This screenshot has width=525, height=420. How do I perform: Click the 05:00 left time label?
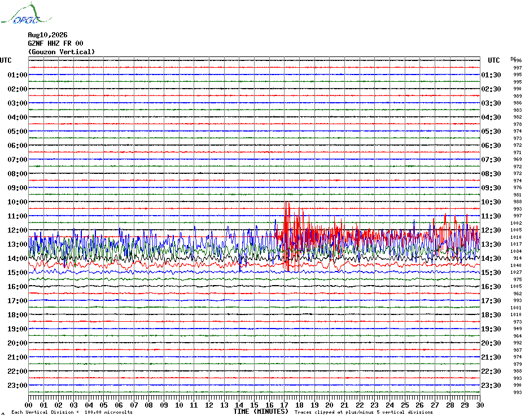tap(17, 132)
